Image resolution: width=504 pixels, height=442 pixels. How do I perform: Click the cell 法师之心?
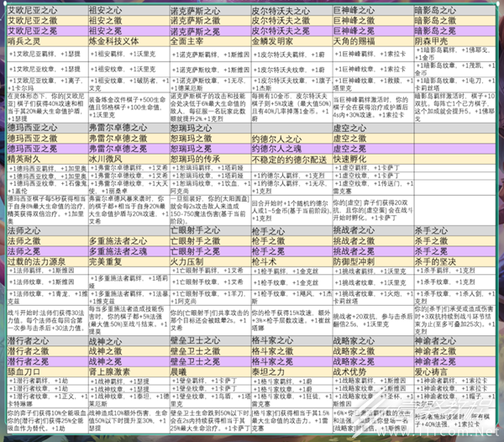click(x=48, y=231)
